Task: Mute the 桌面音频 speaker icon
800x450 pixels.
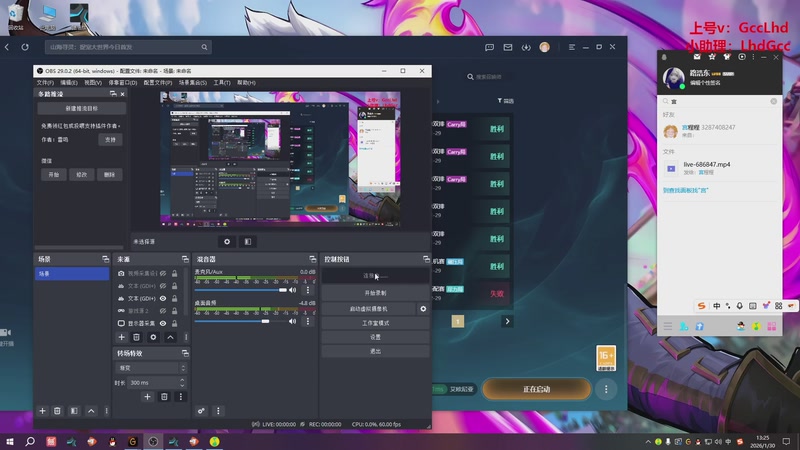Action: [292, 321]
